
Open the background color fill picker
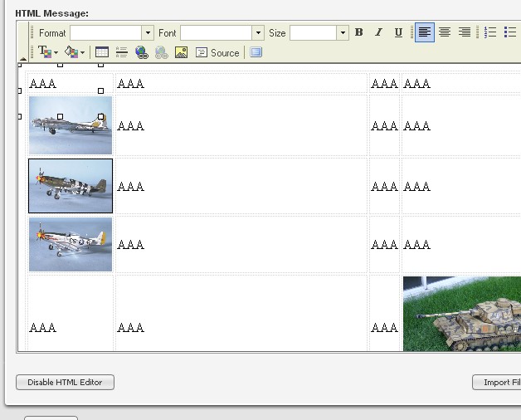[71, 52]
